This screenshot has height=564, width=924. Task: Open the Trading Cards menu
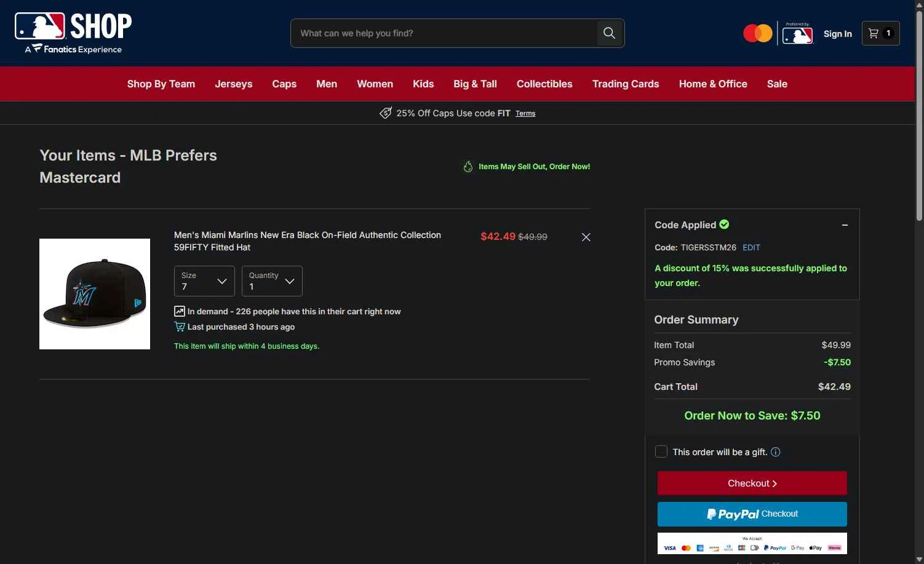(626, 84)
